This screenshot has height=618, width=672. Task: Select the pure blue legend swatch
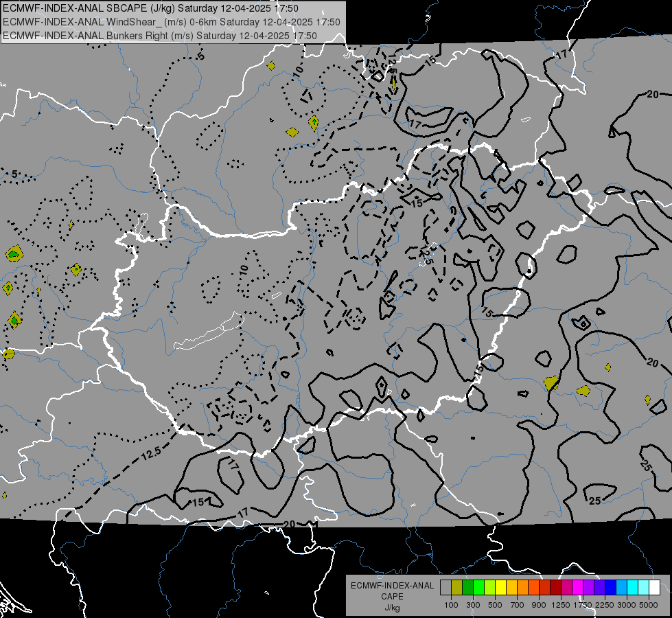(x=611, y=587)
